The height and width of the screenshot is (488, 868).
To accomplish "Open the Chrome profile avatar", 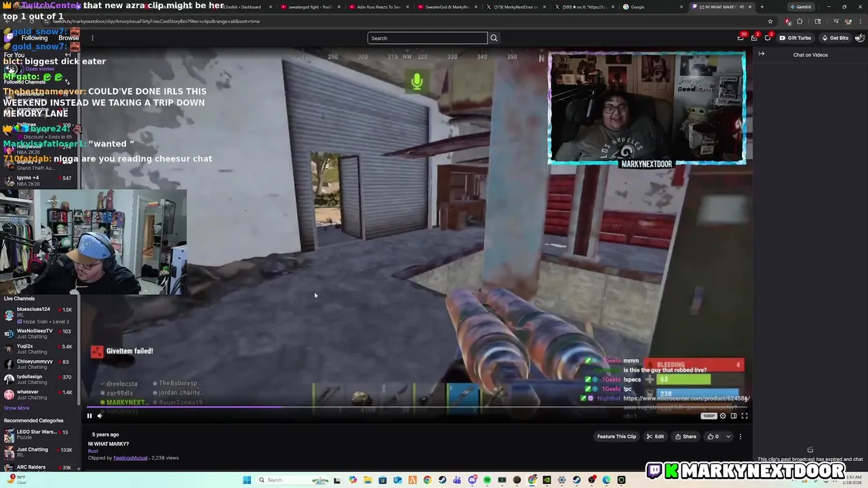I will point(848,22).
